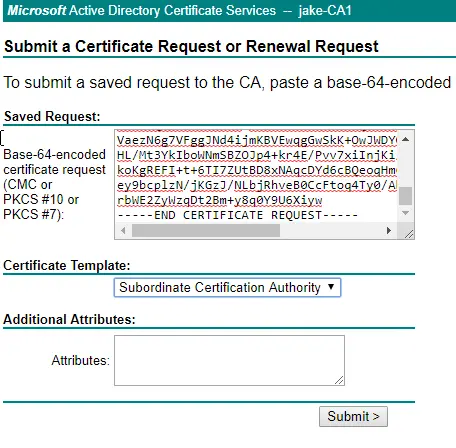Viewport: 456px width, 448px height.
Task: Click the END CERTIFICATE REQUEST line
Action: point(237,215)
